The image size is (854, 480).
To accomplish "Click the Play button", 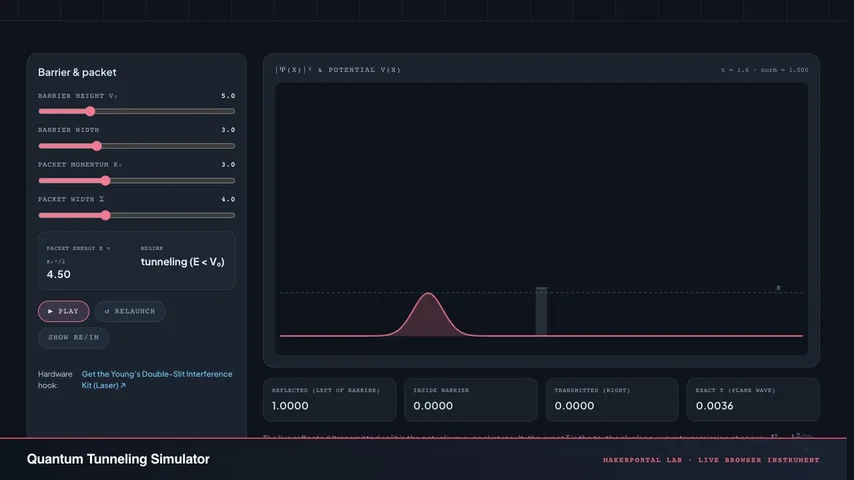I will pos(64,311).
